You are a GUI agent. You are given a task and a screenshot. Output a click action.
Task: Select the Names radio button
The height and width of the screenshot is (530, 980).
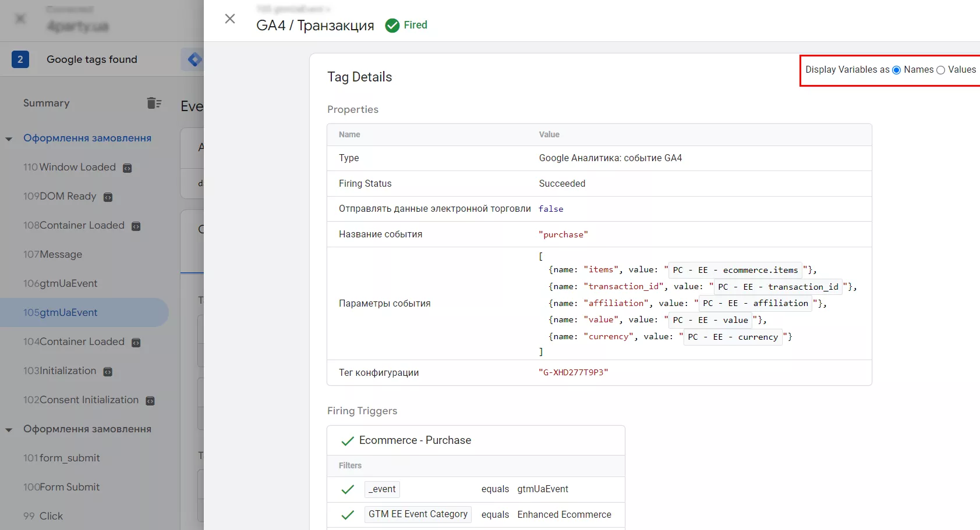click(897, 70)
